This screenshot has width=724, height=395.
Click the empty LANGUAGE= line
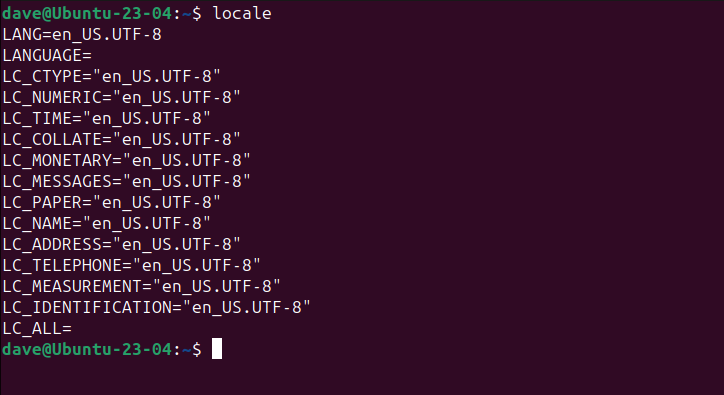[x=47, y=56]
